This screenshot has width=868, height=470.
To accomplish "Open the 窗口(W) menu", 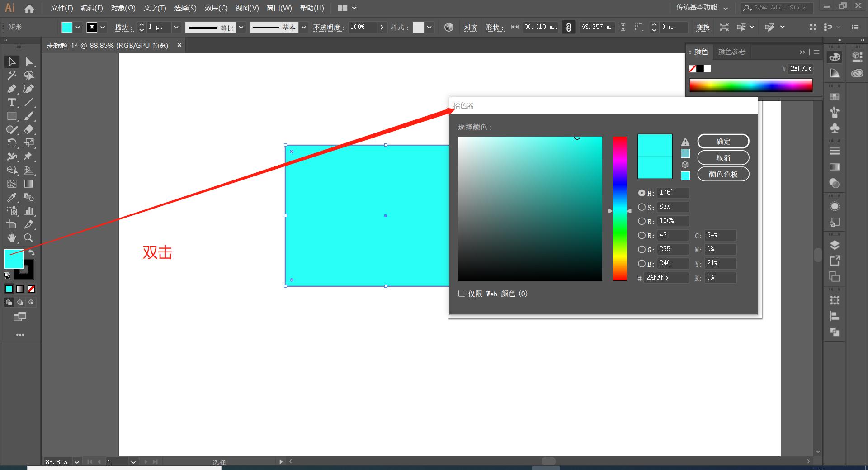I will [279, 8].
